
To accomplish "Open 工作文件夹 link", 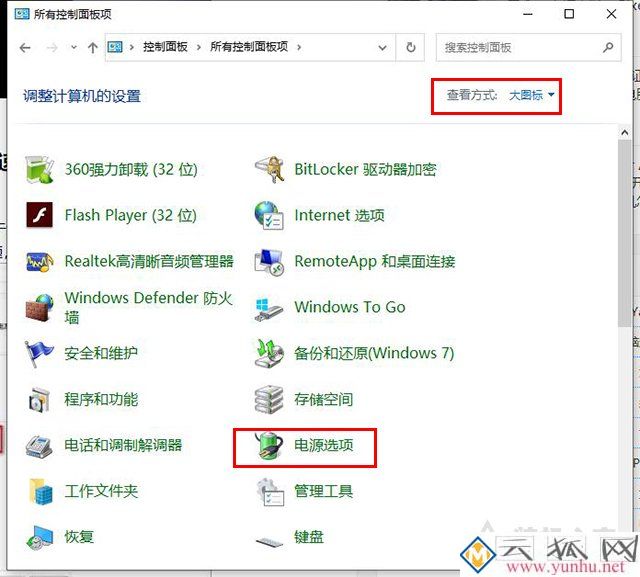I will click(x=101, y=491).
